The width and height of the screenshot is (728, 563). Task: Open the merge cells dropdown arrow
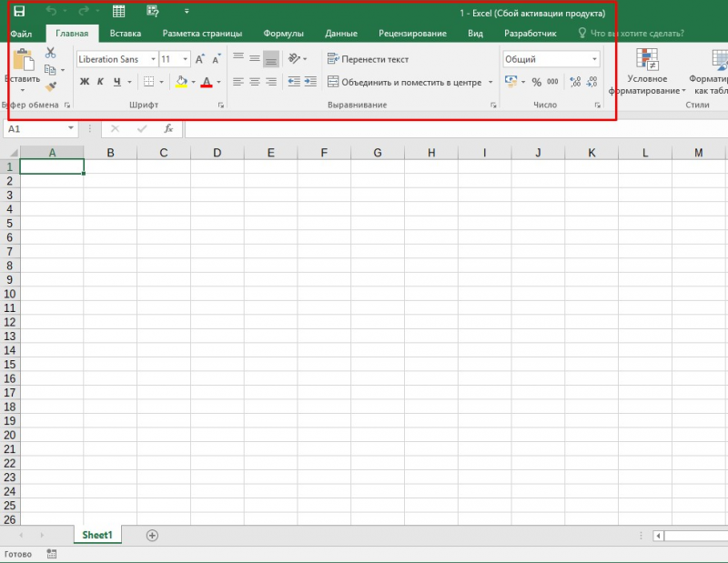tap(490, 82)
